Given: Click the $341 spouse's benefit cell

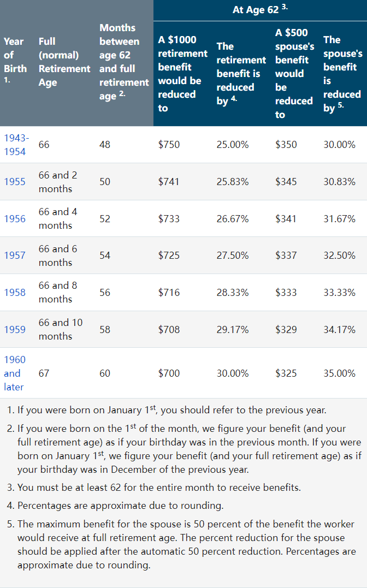Looking at the screenshot, I should point(286,219).
